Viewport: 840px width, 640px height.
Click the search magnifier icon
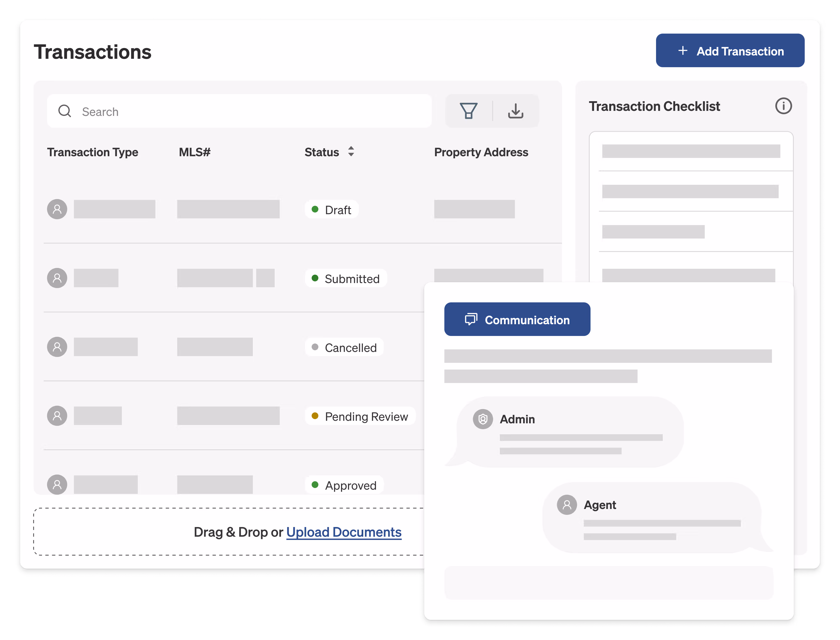[x=65, y=111]
